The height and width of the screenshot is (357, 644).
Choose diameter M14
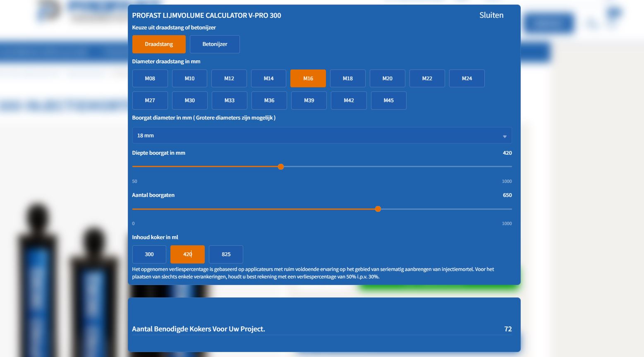(269, 79)
